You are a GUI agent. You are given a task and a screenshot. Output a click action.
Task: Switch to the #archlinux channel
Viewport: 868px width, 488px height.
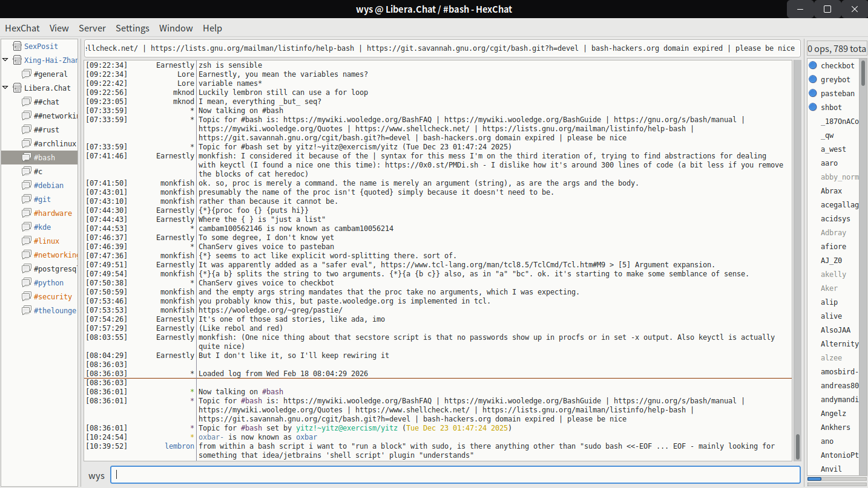[54, 144]
